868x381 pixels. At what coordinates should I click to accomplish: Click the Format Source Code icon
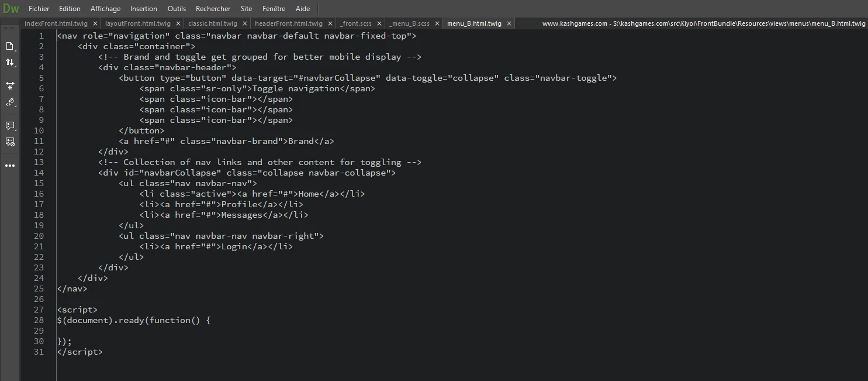coord(10,102)
